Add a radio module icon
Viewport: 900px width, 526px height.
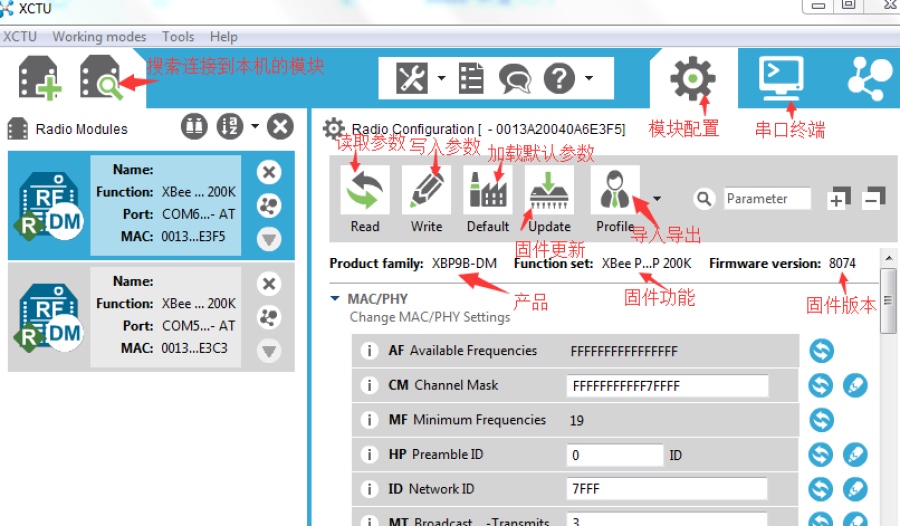40,78
